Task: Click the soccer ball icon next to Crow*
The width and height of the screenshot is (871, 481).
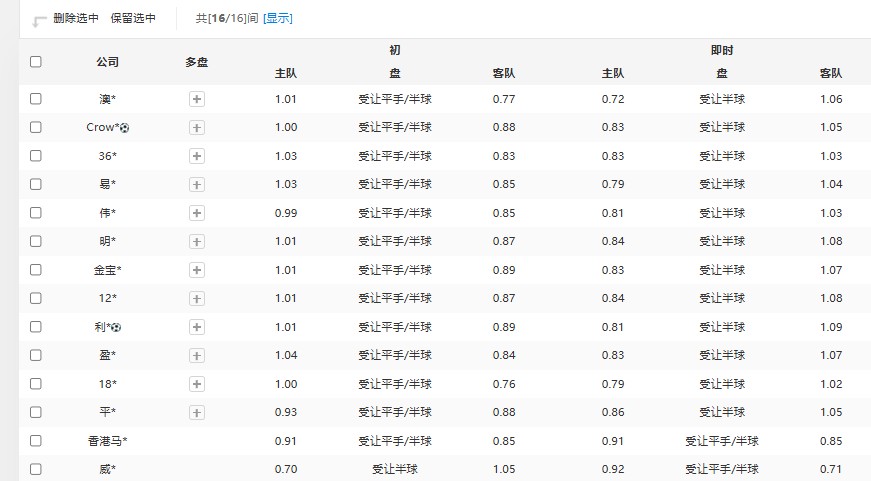Action: click(125, 128)
